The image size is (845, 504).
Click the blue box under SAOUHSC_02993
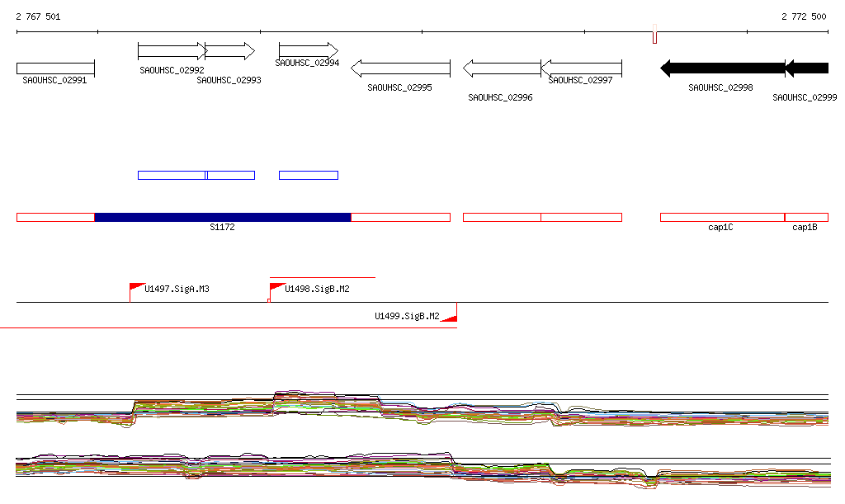pos(231,175)
